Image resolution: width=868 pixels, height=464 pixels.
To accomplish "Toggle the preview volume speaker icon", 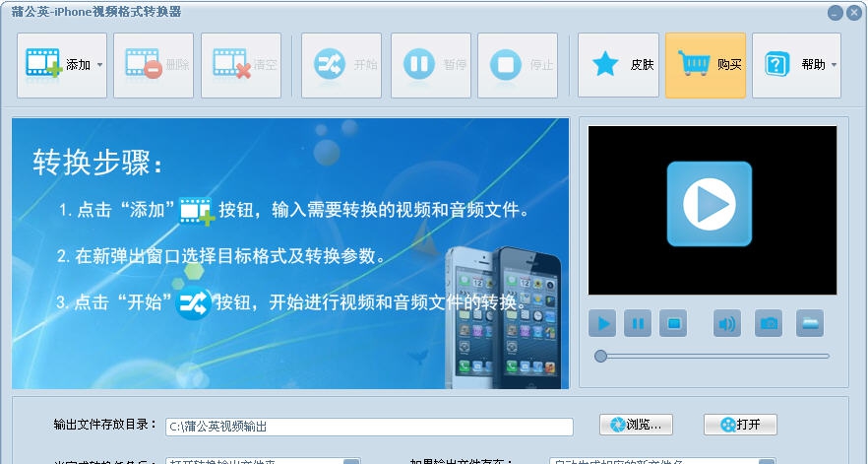I will (x=727, y=323).
